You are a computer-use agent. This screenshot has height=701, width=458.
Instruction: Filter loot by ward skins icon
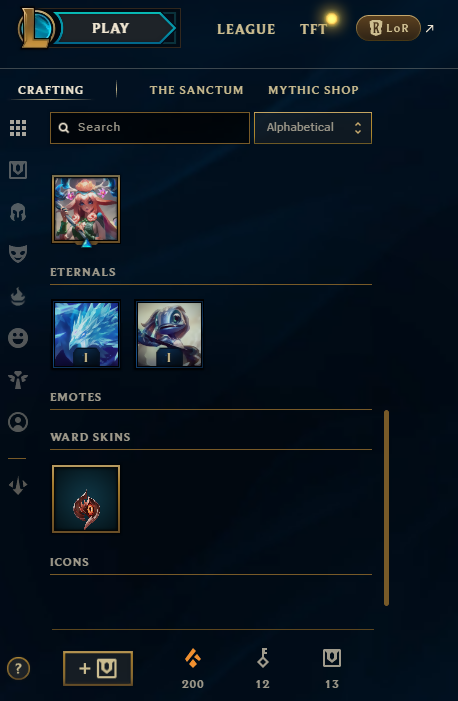pos(18,380)
